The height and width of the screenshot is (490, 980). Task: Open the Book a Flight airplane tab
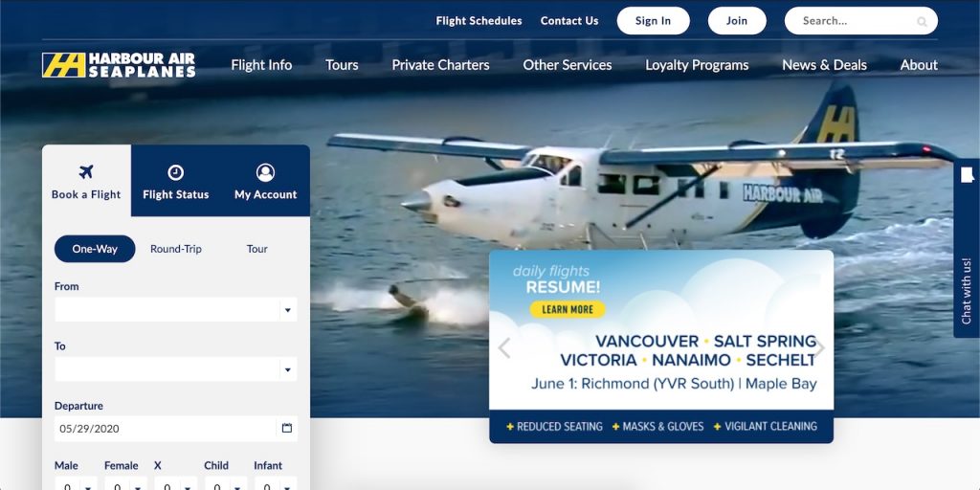(86, 181)
